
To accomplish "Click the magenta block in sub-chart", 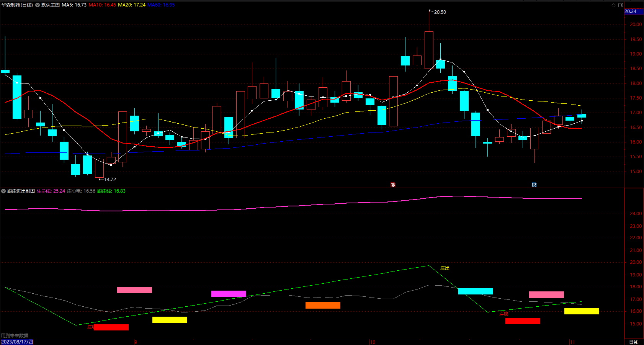I will [x=229, y=294].
